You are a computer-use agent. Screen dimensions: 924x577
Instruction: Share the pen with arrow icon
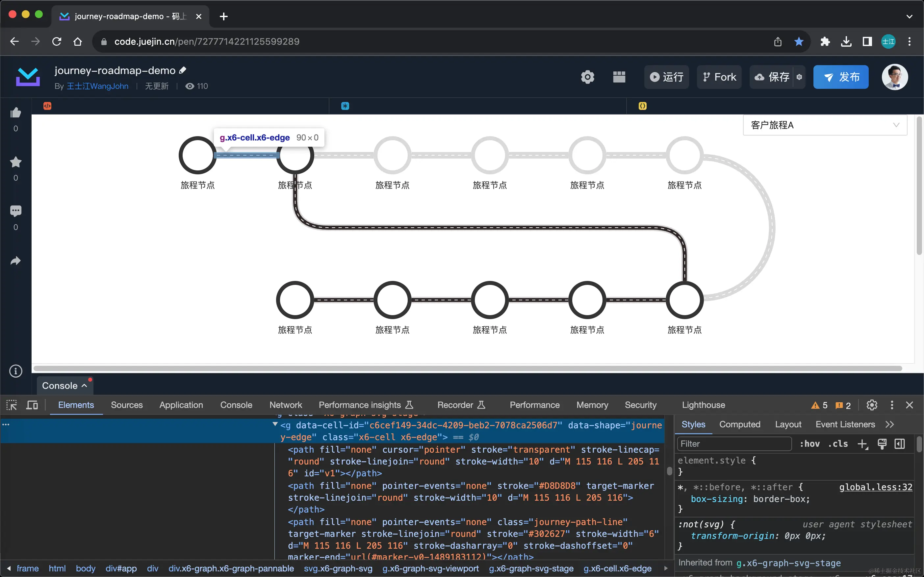tap(16, 261)
